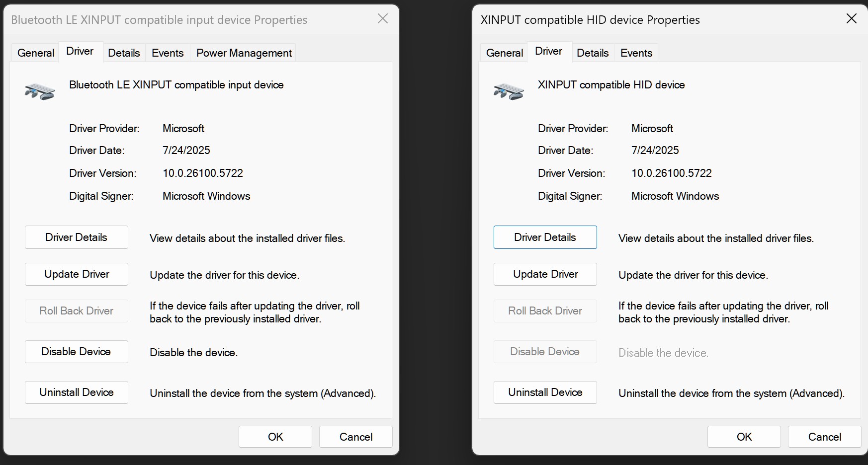Click driver version 10.0.26100.5722 in XINPUT HID dialog
Screen dimensions: 868x465
pyautogui.click(x=672, y=173)
